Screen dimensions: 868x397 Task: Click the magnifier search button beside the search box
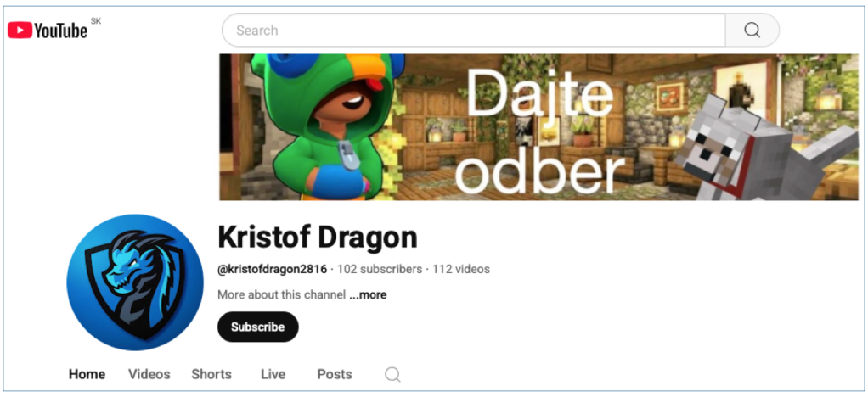pyautogui.click(x=752, y=30)
